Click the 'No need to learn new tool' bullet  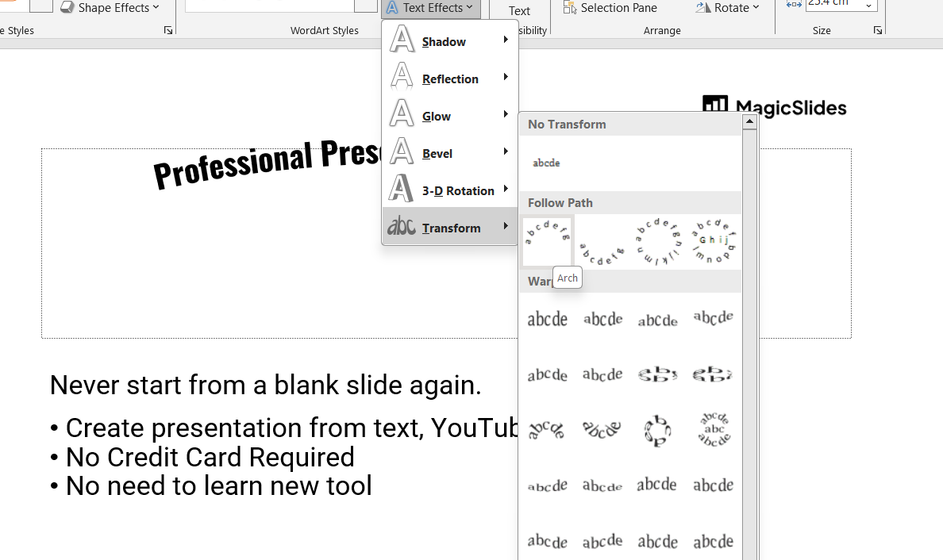[x=210, y=486]
